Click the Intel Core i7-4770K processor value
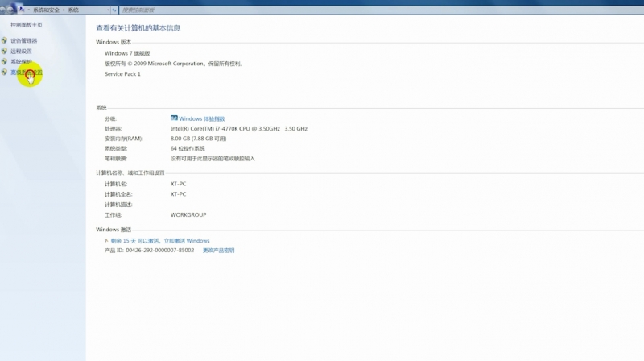This screenshot has height=361, width=644. 239,129
